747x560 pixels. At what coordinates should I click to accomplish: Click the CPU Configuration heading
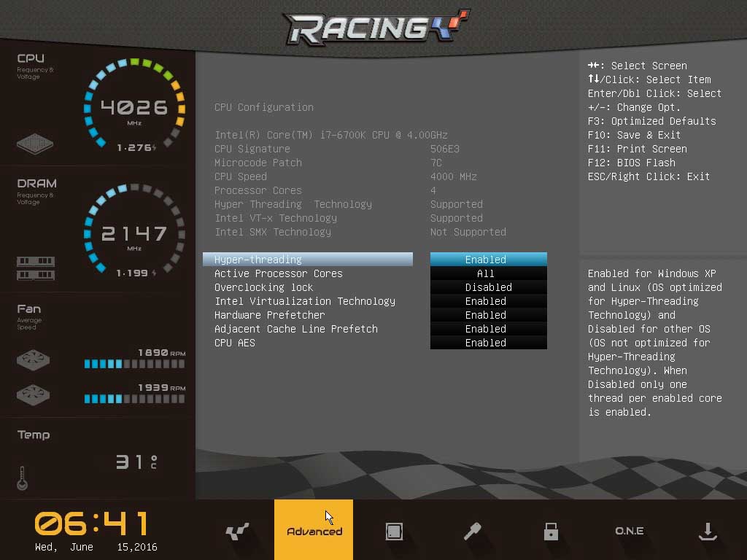264,107
